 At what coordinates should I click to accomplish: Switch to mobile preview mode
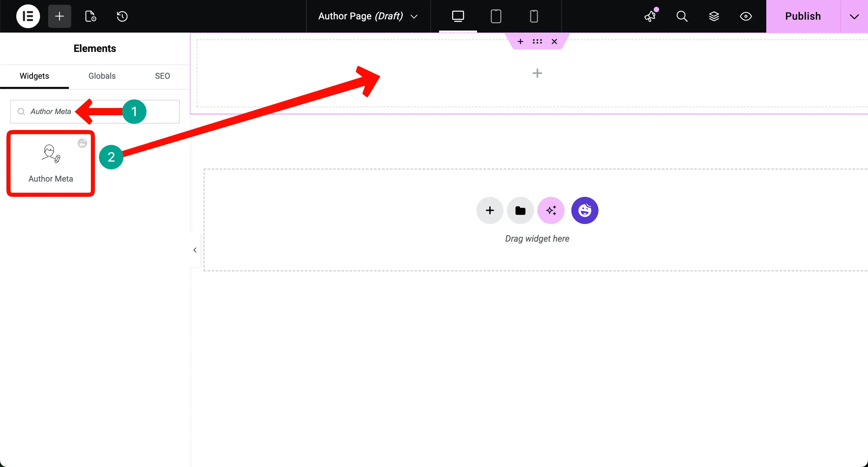(533, 16)
